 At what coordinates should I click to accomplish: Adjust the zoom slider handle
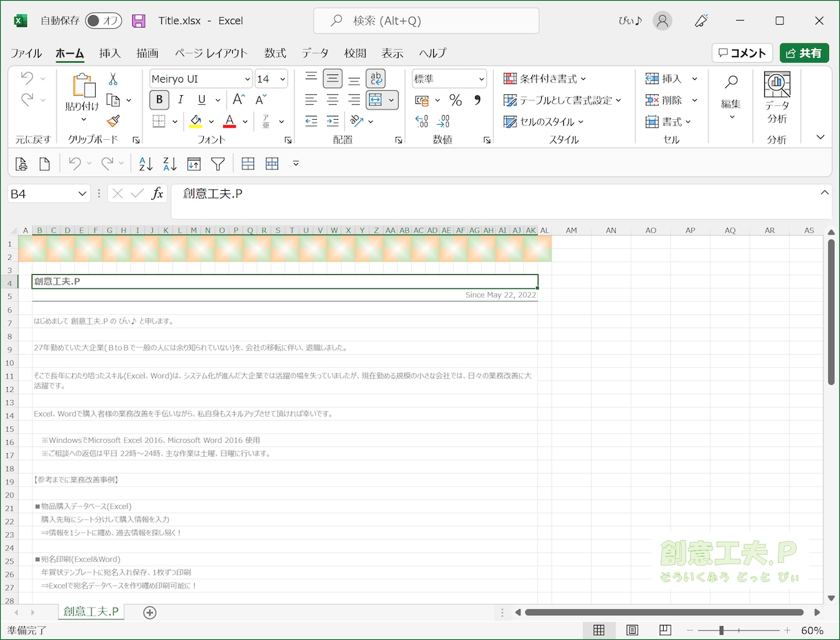click(721, 630)
